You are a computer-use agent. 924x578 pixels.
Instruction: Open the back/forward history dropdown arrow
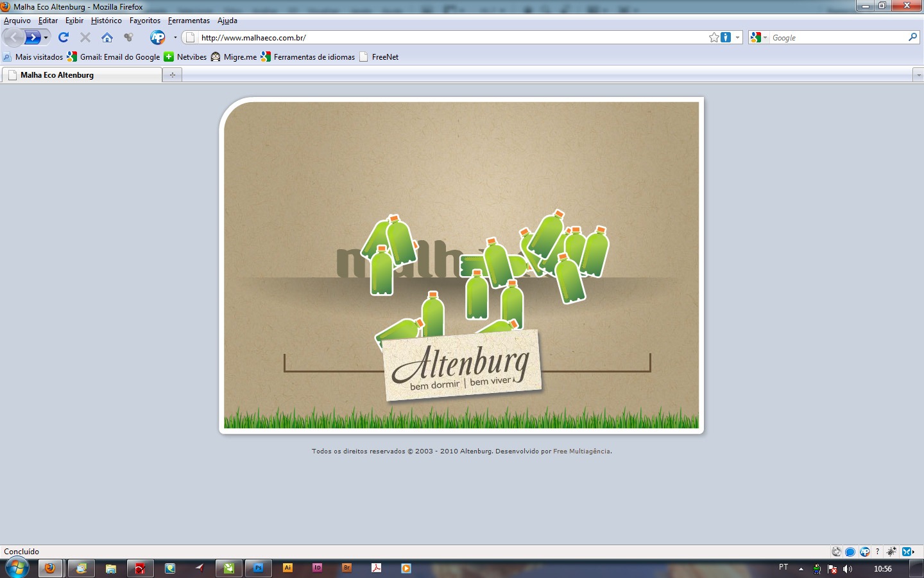click(46, 38)
